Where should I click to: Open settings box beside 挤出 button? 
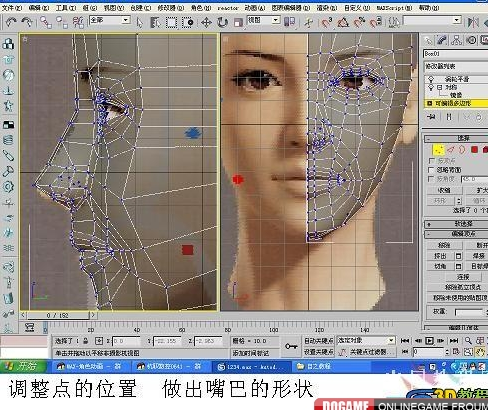(458, 256)
